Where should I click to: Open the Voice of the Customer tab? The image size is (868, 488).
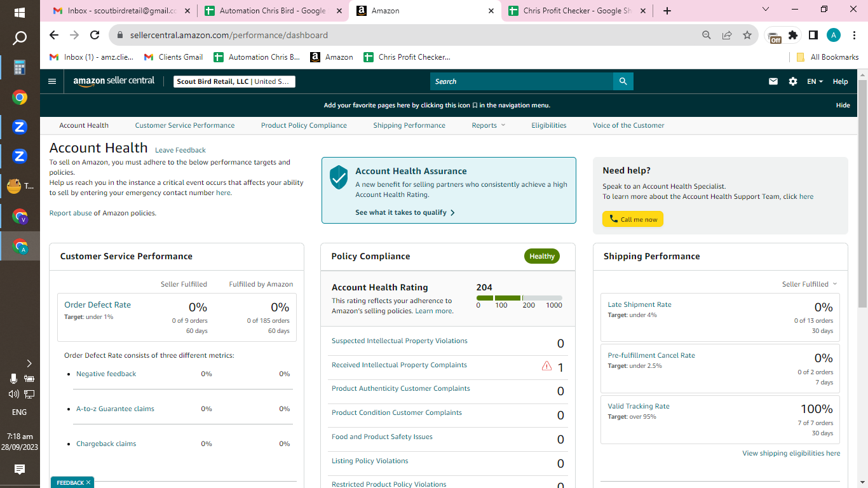tap(628, 125)
